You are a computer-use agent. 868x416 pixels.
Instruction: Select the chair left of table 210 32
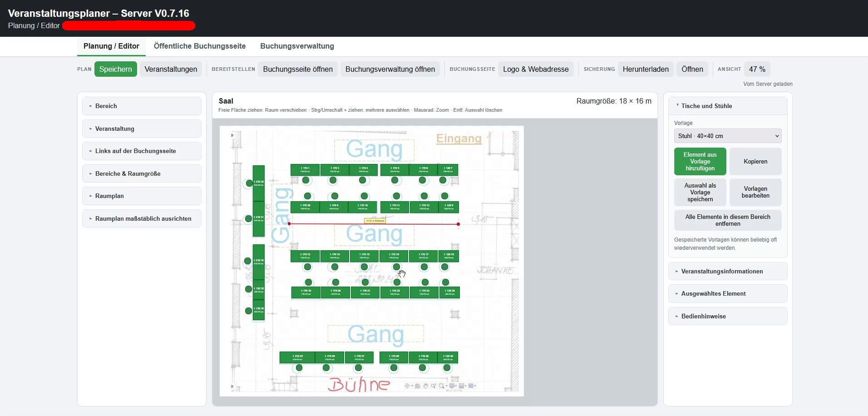tap(249, 183)
